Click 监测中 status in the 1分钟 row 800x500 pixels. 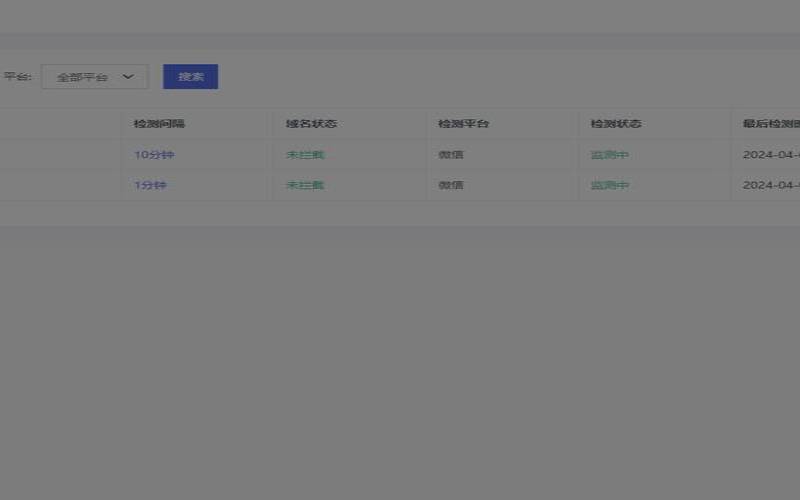tap(609, 185)
